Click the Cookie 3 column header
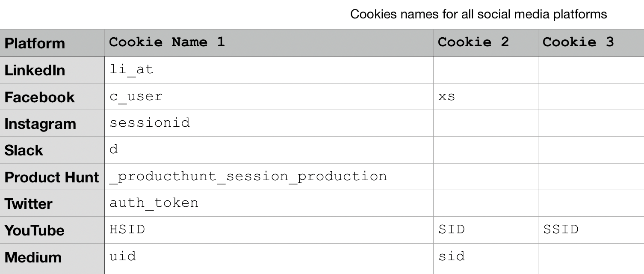644x274 pixels. [578, 42]
